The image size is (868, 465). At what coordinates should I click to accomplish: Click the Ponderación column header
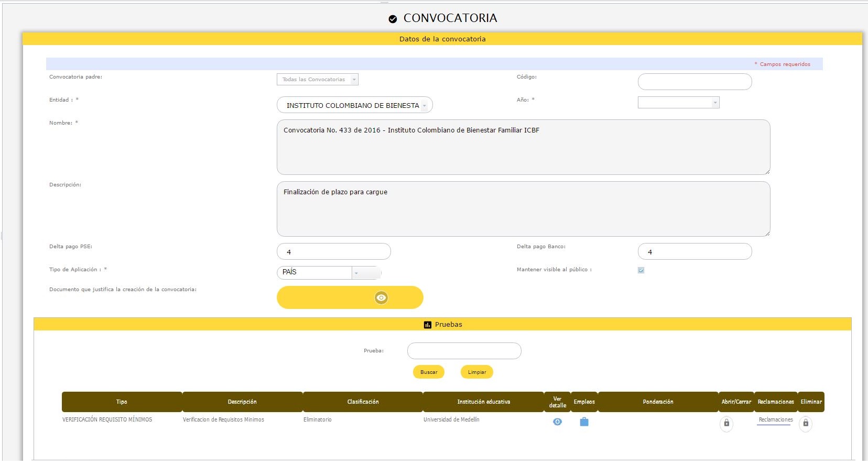point(658,402)
